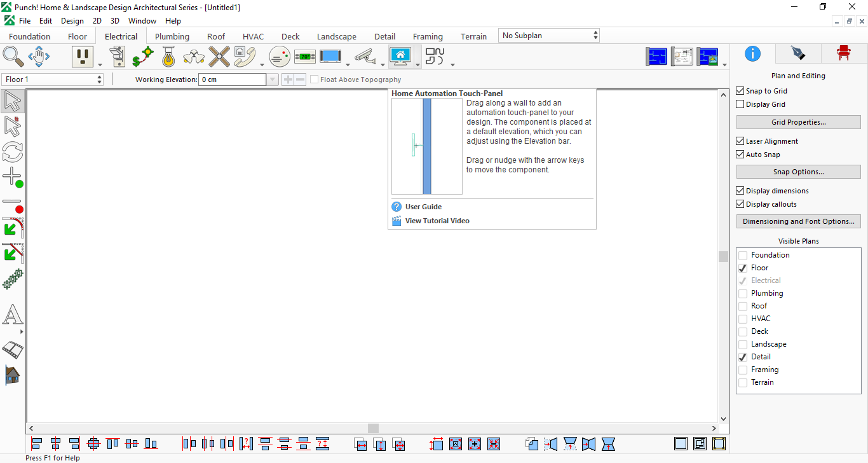Viewport: 868px width, 463px height.
Task: Toggle Display callouts checkbox
Action: [x=740, y=204]
